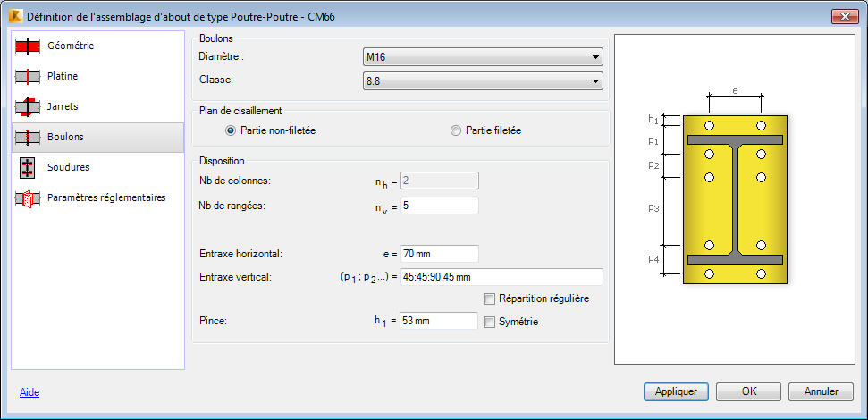Switch to Paramètres réglementaires section label
Screen dimensions: 868x420
pos(106,197)
